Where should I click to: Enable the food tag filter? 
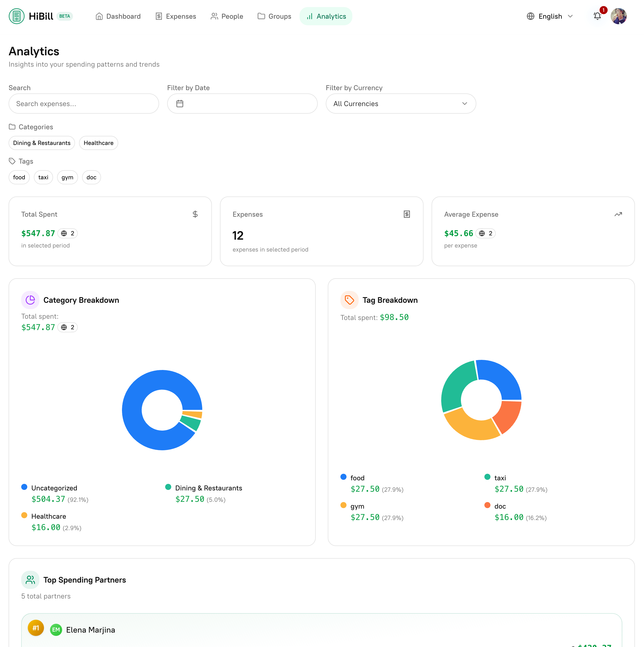(x=19, y=177)
